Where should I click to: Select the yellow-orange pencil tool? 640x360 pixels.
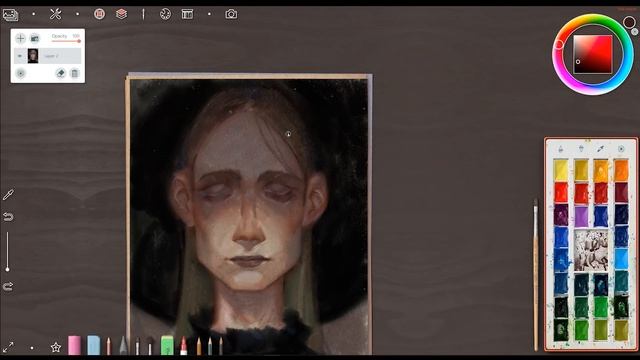coord(199,346)
